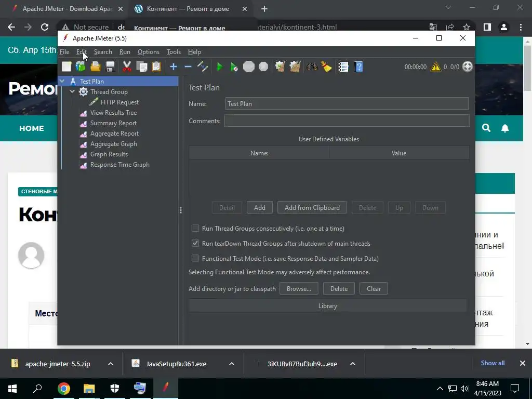Show hidden system tray icons

click(440, 389)
